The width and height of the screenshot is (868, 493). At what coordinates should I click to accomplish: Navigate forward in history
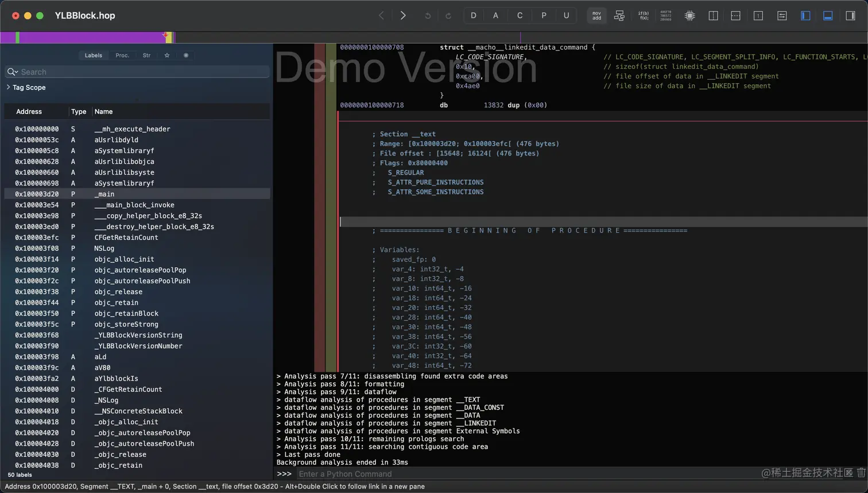[403, 15]
